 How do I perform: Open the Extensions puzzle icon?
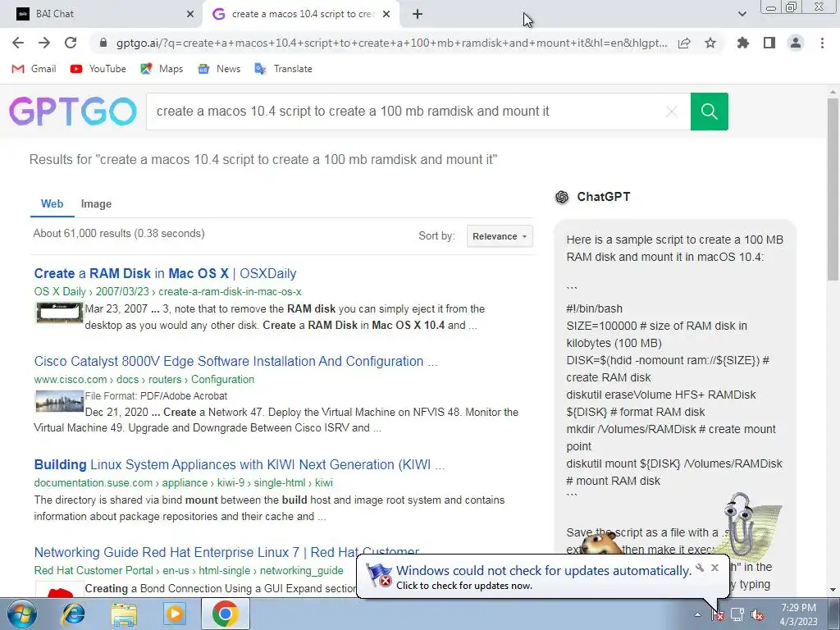(x=743, y=43)
